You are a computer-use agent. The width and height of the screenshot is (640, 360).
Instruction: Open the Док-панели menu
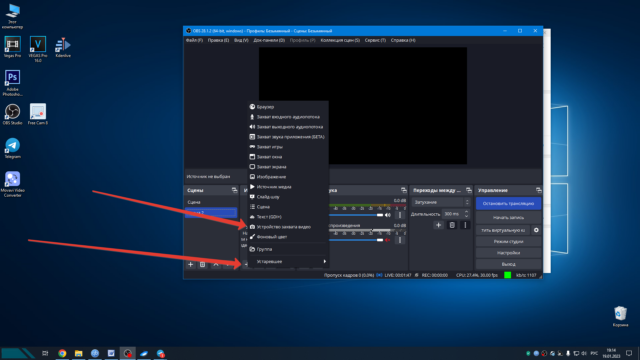pyautogui.click(x=269, y=40)
